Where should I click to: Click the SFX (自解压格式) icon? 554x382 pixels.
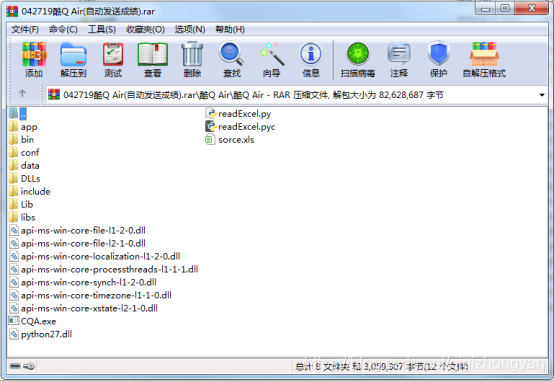click(x=484, y=54)
